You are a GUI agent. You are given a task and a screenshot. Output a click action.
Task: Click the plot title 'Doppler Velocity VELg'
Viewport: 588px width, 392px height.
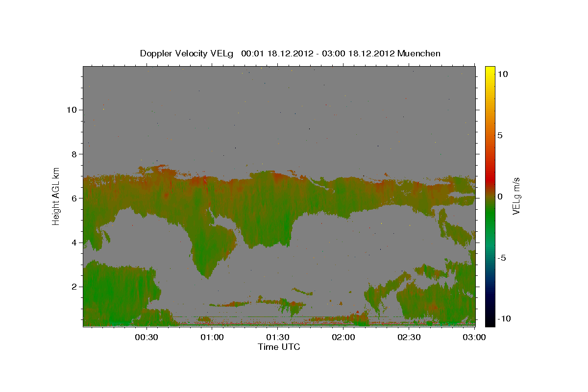click(187, 53)
